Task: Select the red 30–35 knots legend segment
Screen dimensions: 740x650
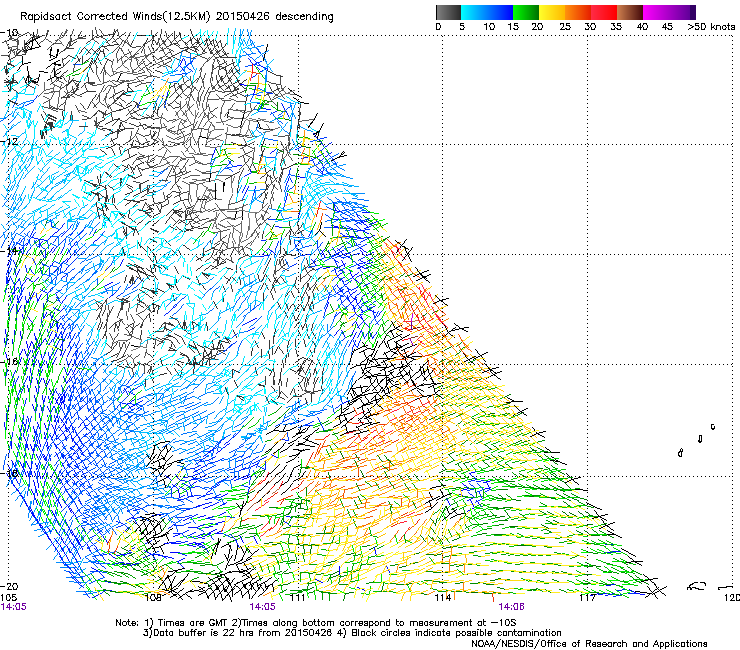Action: click(x=604, y=12)
